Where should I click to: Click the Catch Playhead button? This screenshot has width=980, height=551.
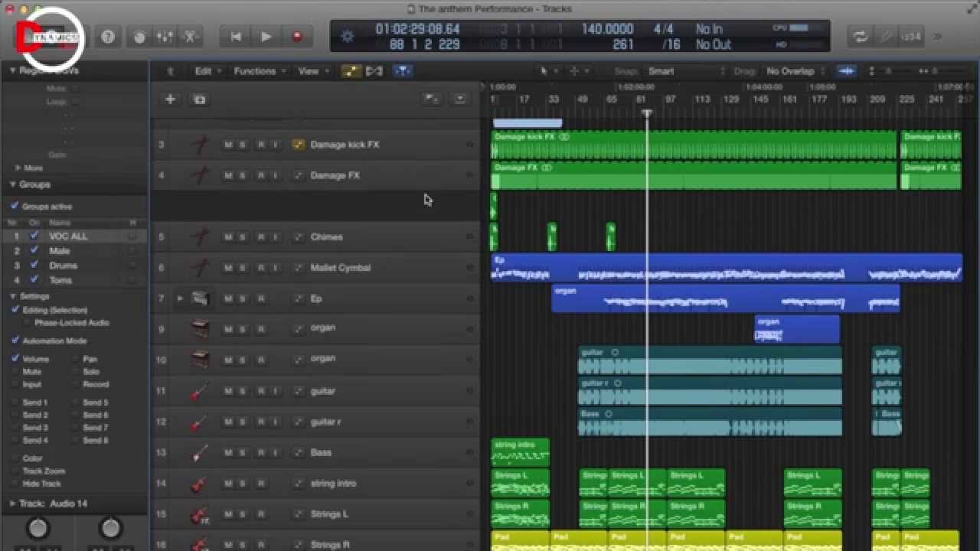(403, 71)
